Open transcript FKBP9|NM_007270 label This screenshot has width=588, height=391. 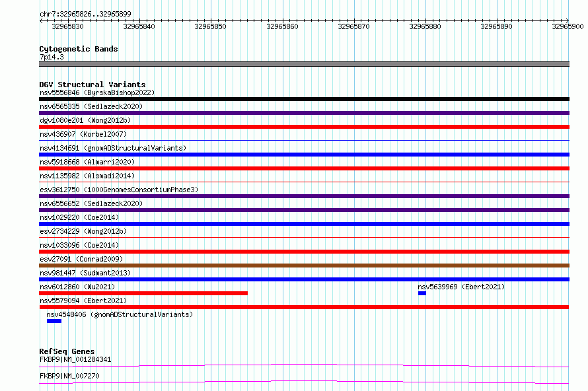coord(69,376)
